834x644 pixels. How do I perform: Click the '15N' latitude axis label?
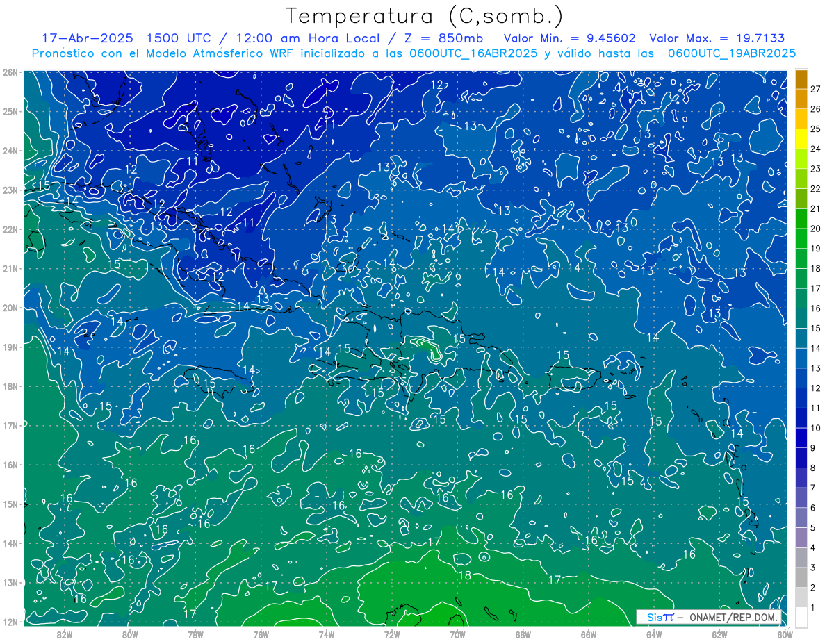tap(10, 504)
